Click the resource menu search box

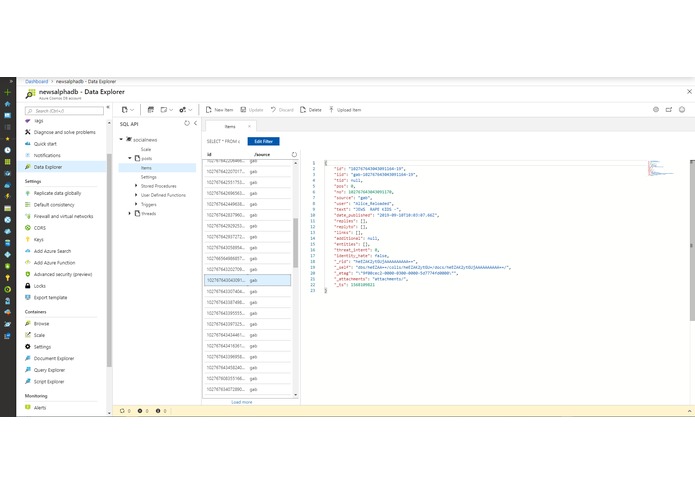pos(64,111)
